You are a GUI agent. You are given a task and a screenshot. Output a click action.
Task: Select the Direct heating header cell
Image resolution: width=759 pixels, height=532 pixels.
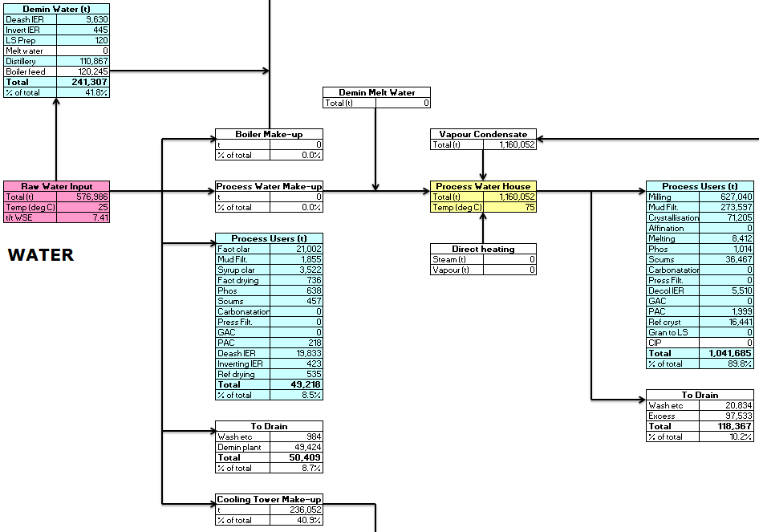[x=483, y=249]
